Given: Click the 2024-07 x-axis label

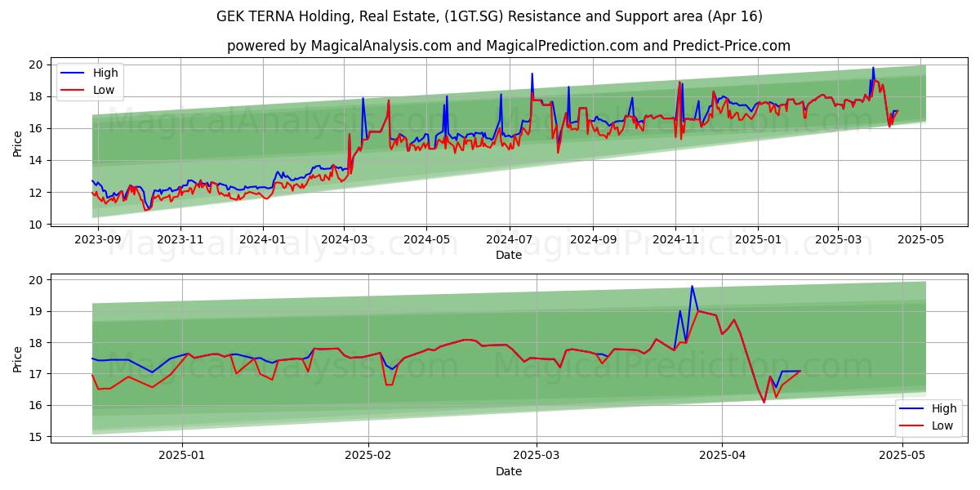Looking at the screenshot, I should [x=510, y=239].
